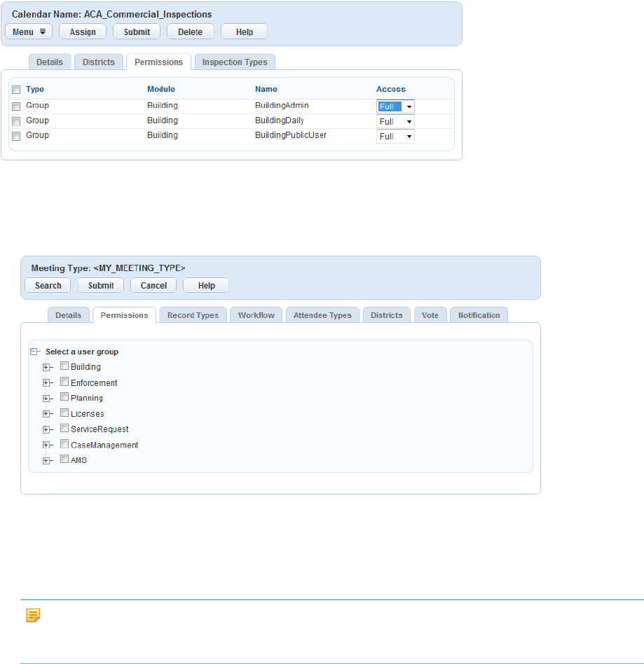
Task: Open the calendar Districts tab
Action: point(99,62)
